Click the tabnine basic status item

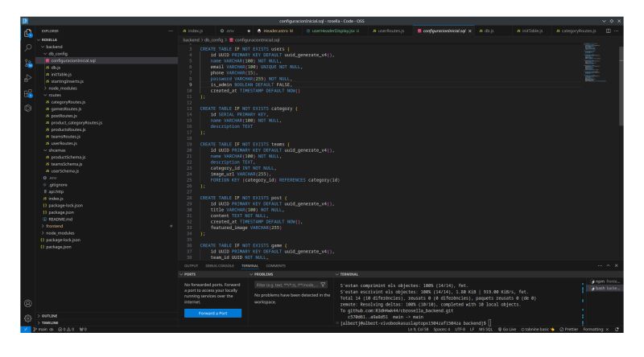coord(538,329)
